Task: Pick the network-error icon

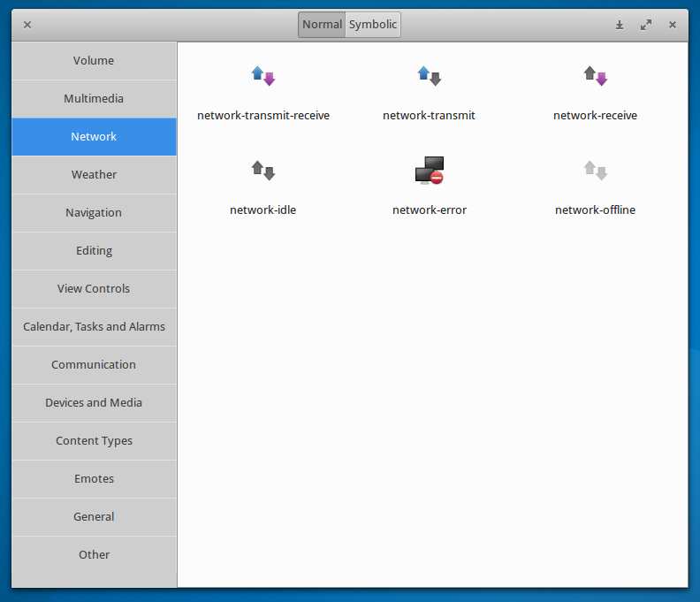Action: [x=429, y=171]
